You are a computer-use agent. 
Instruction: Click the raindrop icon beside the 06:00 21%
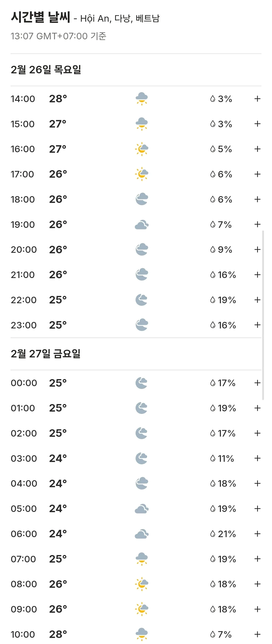213,534
